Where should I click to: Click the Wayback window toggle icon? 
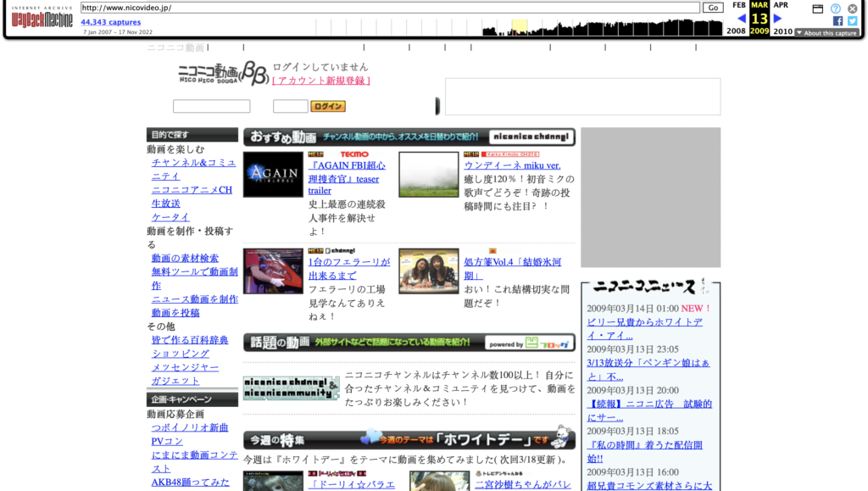818,8
